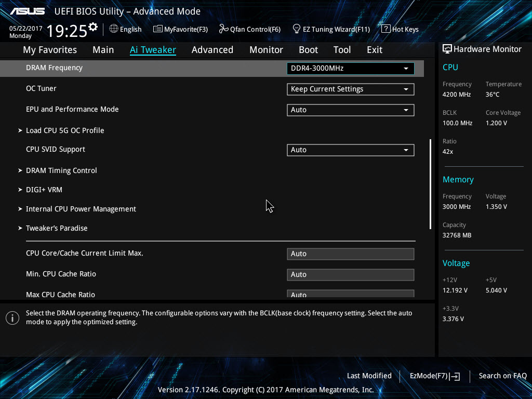
Task: Click the ASUS logo
Action: click(x=27, y=11)
